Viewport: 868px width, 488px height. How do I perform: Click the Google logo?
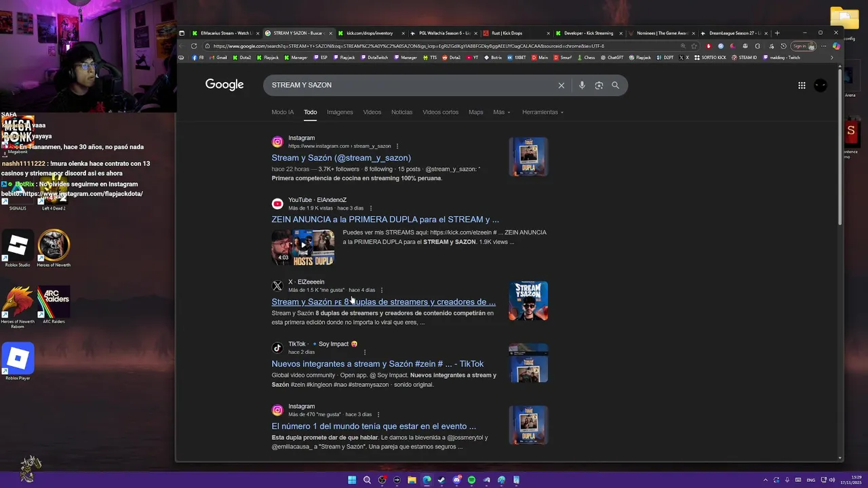(x=224, y=85)
